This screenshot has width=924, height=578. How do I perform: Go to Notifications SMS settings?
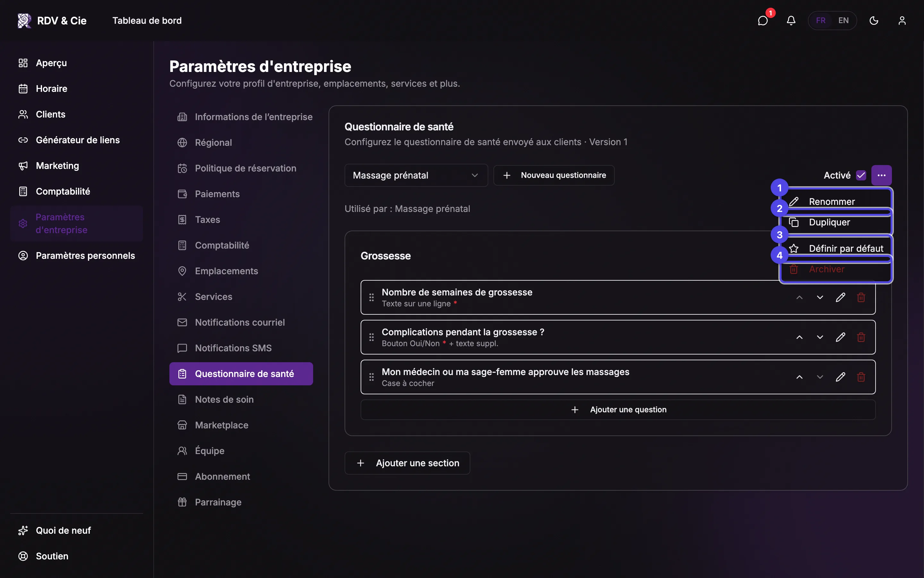241,348
